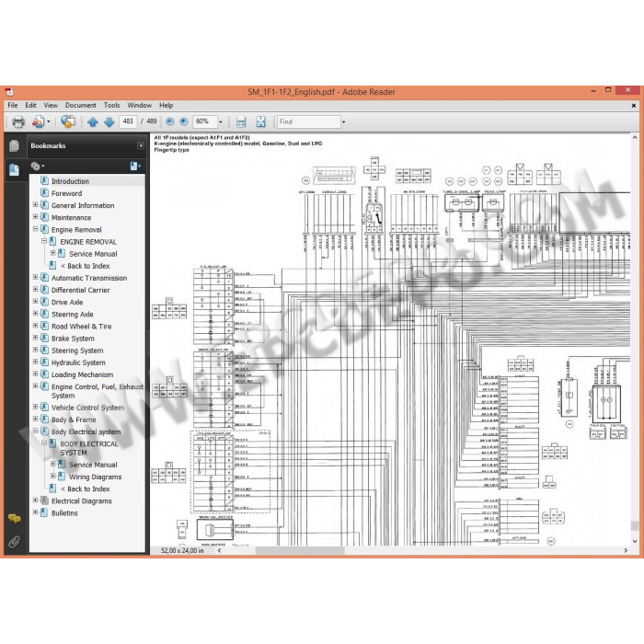
Task: Click the Print icon in toolbar
Action: click(18, 121)
